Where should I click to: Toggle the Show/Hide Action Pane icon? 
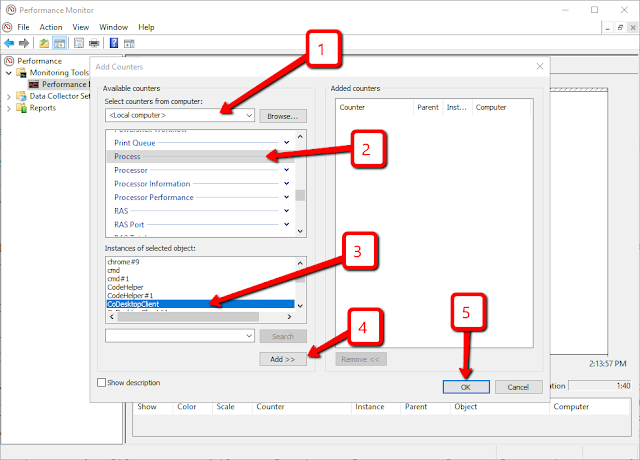click(x=129, y=43)
